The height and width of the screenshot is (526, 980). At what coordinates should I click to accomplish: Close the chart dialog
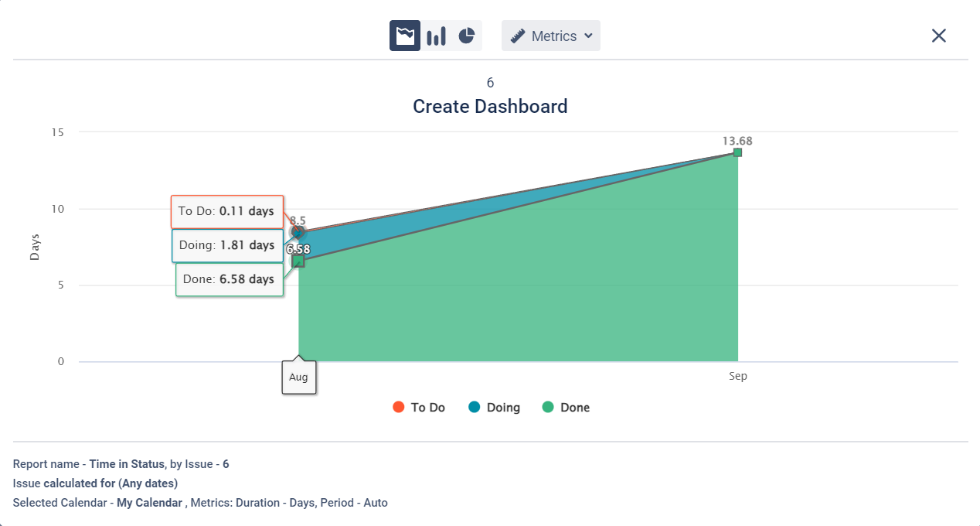(x=938, y=36)
